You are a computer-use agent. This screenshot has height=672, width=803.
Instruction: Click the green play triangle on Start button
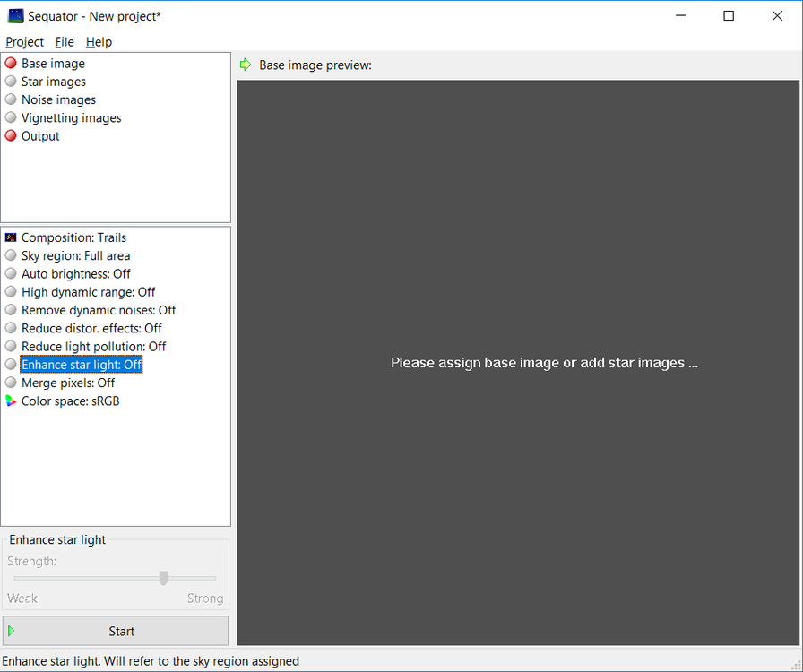click(x=12, y=631)
